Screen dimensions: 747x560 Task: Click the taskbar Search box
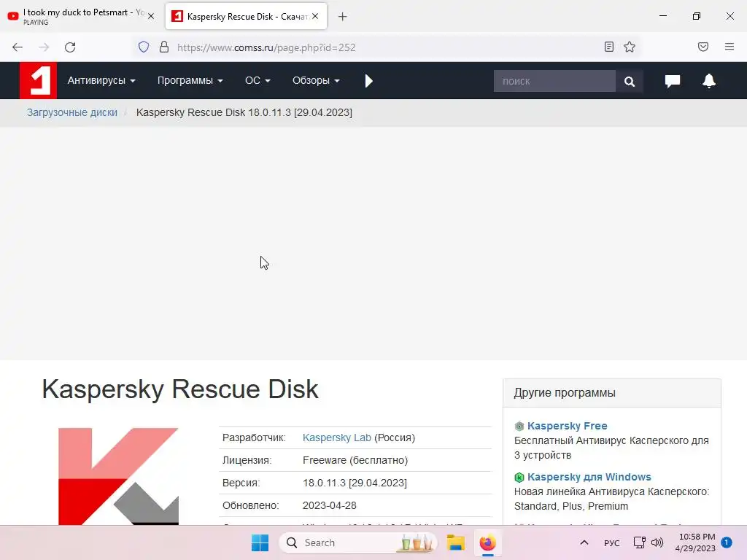pyautogui.click(x=358, y=542)
